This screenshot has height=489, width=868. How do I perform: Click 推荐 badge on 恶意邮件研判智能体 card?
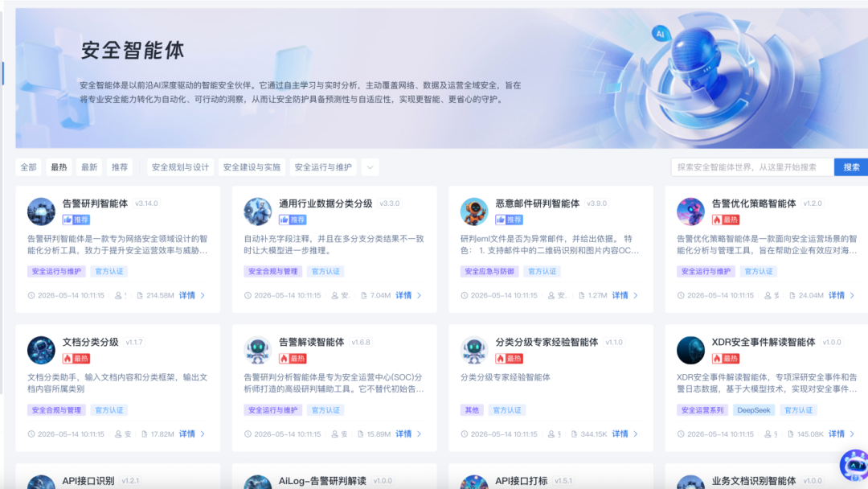tap(510, 220)
